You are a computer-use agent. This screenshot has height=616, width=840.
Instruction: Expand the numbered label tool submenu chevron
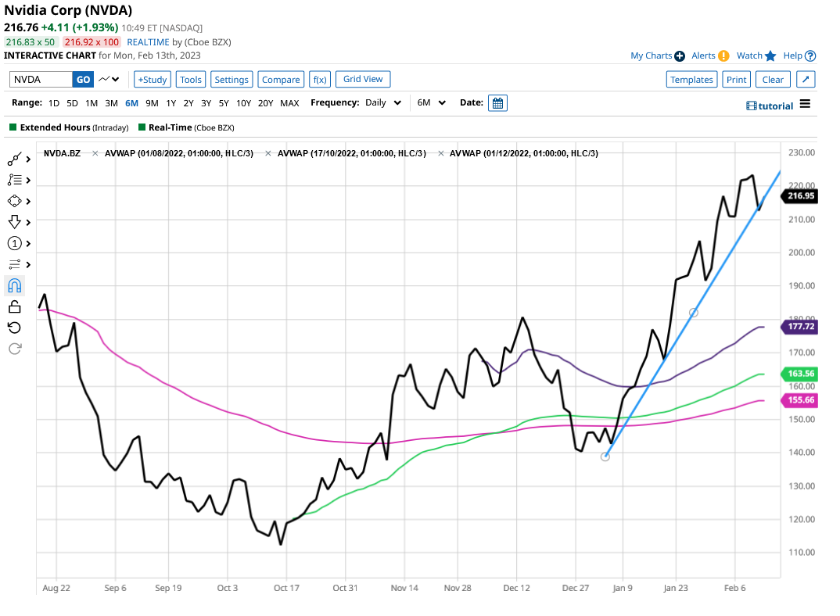click(x=28, y=243)
